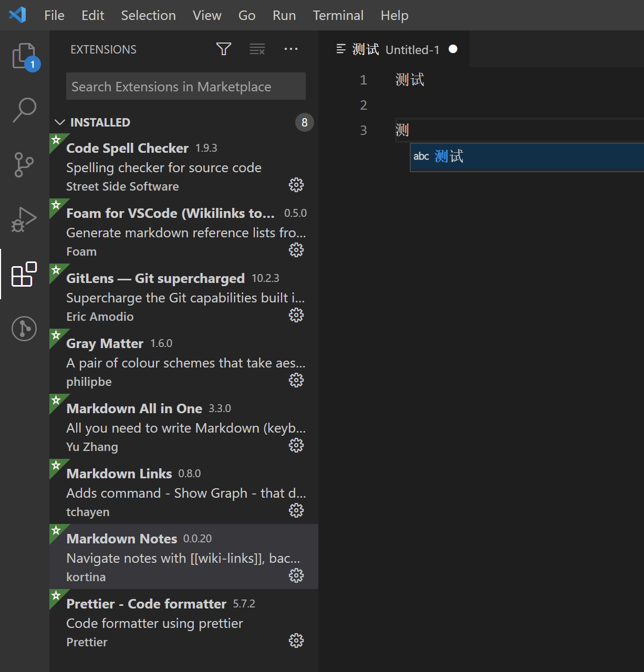Focus the Search Extensions in Marketplace field
This screenshot has height=672, width=644.
186,86
